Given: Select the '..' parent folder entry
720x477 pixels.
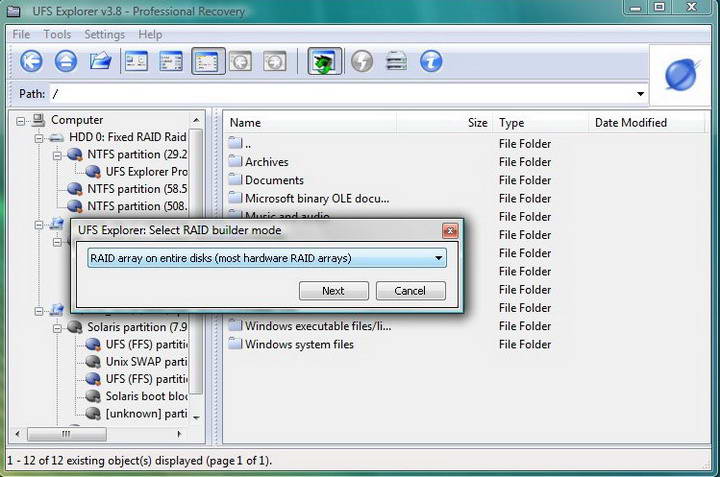Looking at the screenshot, I should click(x=248, y=144).
